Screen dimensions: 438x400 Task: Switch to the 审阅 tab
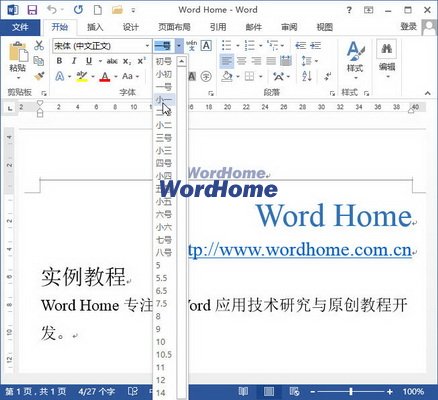(289, 27)
